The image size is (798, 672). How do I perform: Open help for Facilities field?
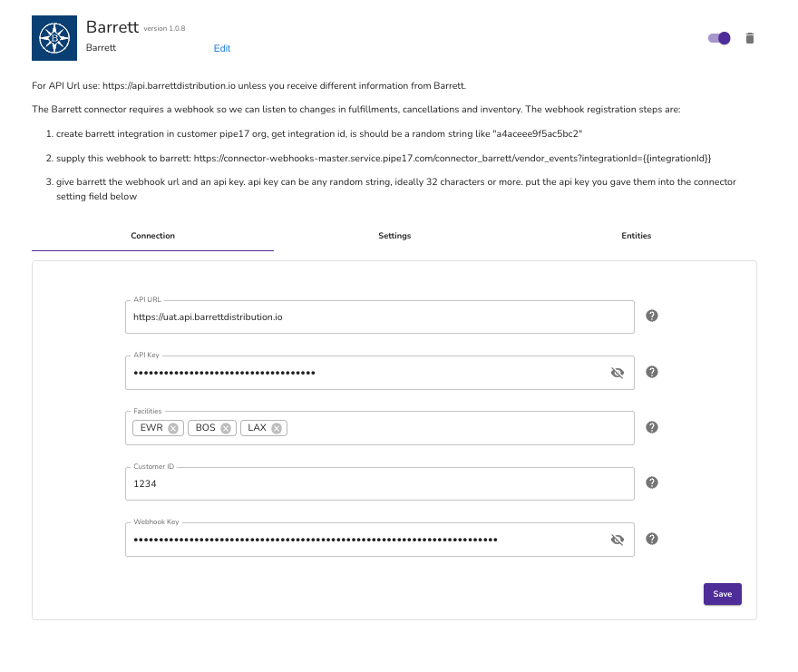652,427
